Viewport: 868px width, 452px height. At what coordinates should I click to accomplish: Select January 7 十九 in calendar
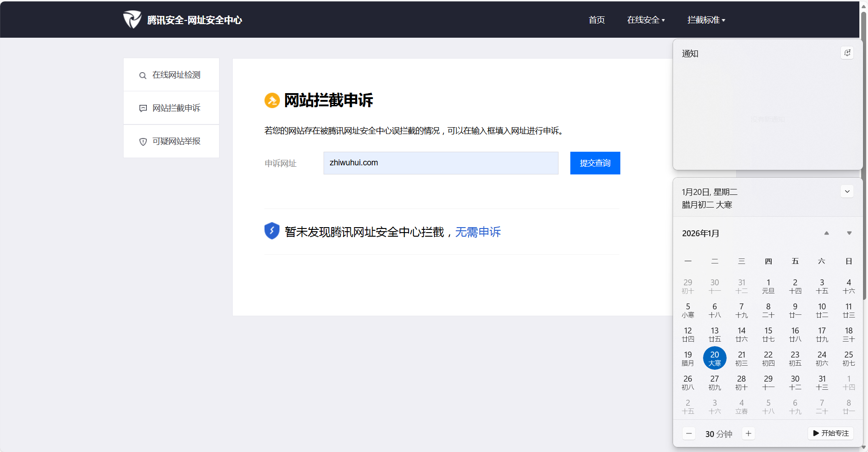(x=742, y=310)
